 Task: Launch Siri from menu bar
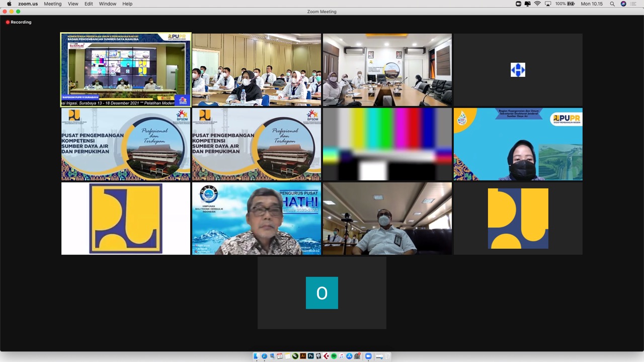pos(623,4)
